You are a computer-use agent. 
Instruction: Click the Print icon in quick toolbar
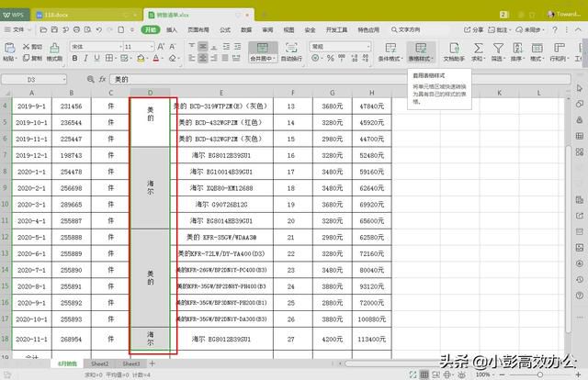point(76,29)
